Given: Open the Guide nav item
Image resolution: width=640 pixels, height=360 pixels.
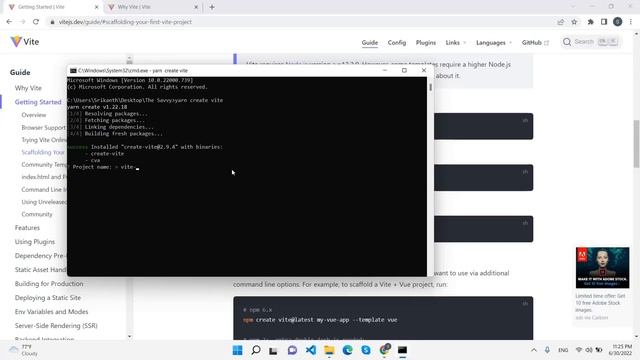Looking at the screenshot, I should [370, 42].
